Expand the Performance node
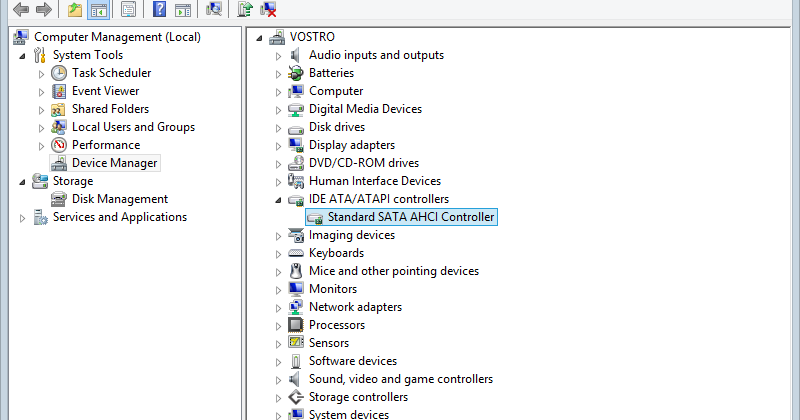800x420 pixels. (x=41, y=146)
